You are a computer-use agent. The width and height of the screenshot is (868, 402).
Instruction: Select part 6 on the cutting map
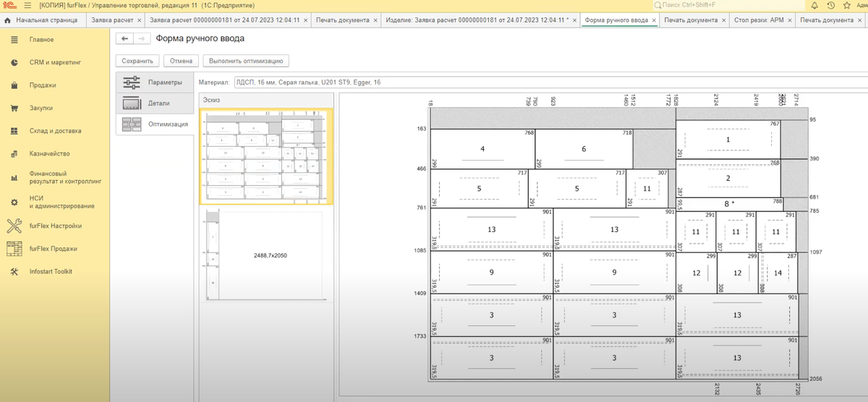pyautogui.click(x=584, y=149)
